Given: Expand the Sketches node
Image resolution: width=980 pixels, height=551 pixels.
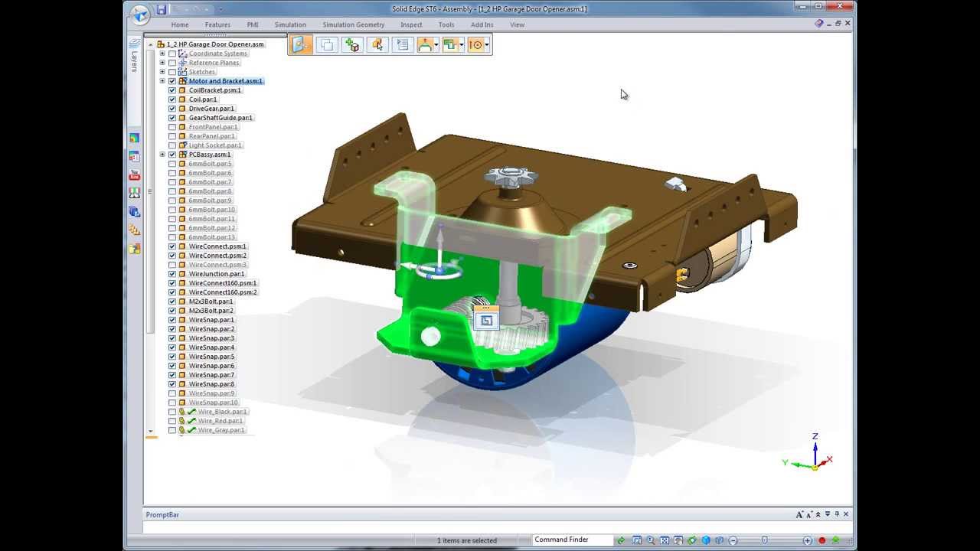Looking at the screenshot, I should 162,72.
